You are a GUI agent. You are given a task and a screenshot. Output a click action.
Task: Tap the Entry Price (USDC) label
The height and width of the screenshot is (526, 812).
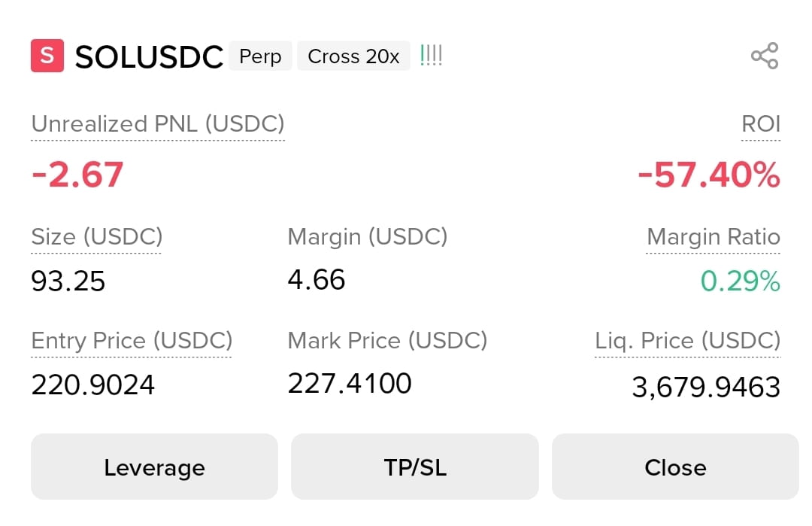click(x=132, y=340)
